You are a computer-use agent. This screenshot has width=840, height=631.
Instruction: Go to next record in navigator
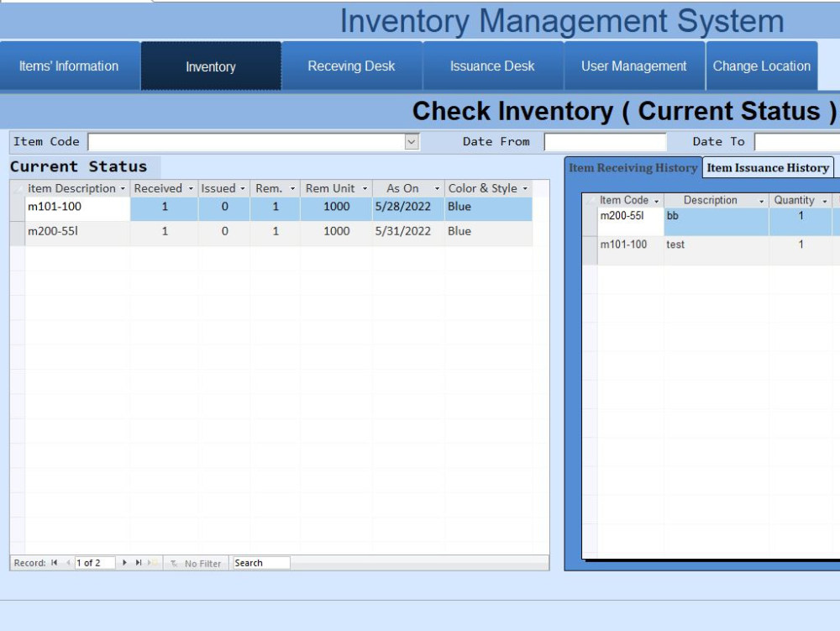[x=124, y=562]
